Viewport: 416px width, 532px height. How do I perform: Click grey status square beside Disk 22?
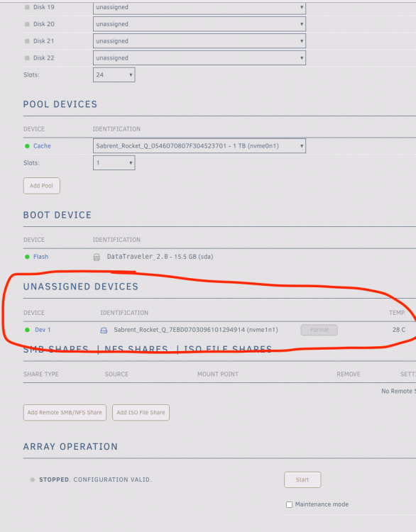point(27,58)
